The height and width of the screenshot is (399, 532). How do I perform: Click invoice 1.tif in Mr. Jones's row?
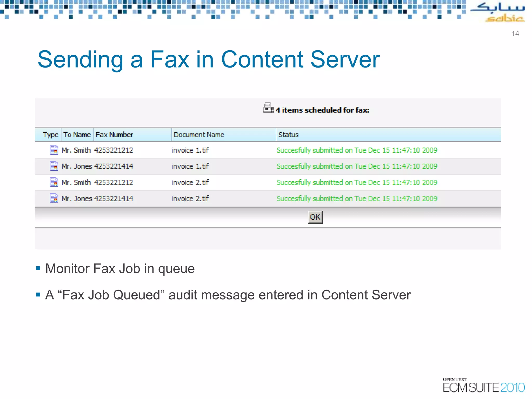pos(190,166)
